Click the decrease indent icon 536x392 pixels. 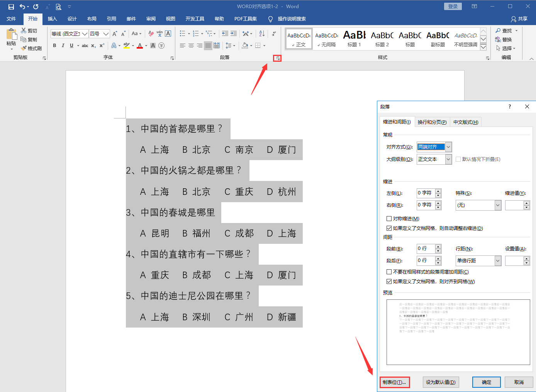pos(225,34)
